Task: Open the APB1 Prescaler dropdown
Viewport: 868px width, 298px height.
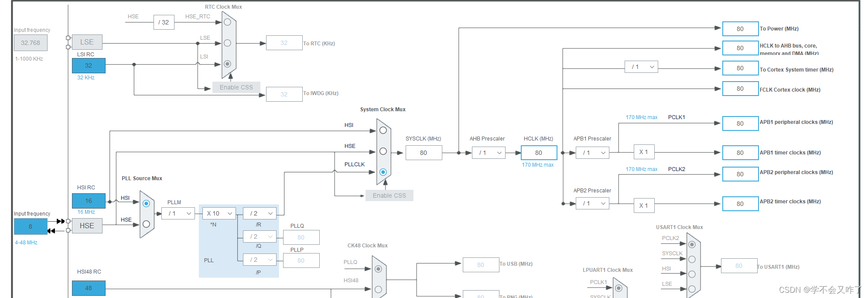Action: point(592,153)
